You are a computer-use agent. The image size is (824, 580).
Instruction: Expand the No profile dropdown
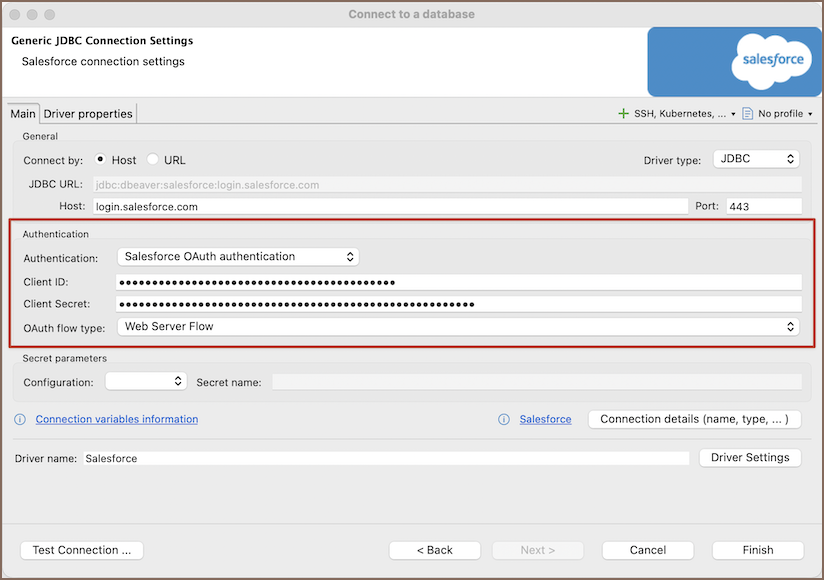(x=785, y=114)
